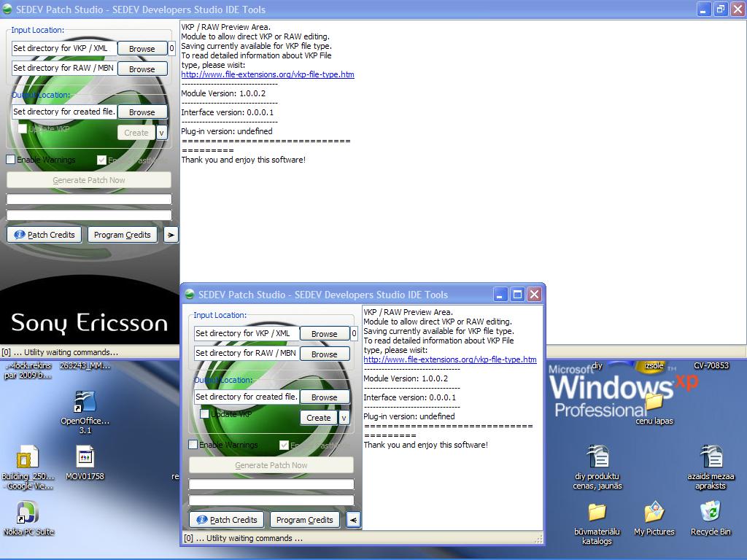Image resolution: width=747 pixels, height=560 pixels.
Task: Open the vkp-file-type link in front window
Action: (450, 359)
